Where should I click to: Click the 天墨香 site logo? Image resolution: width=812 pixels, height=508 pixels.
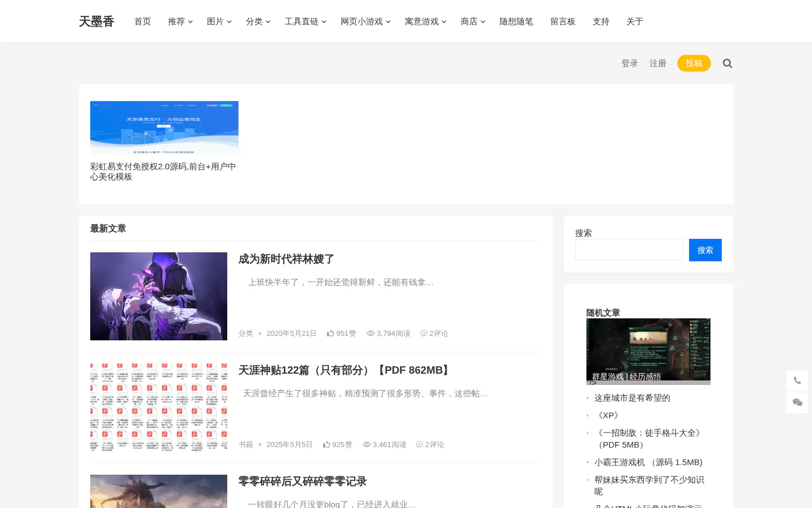tap(96, 21)
